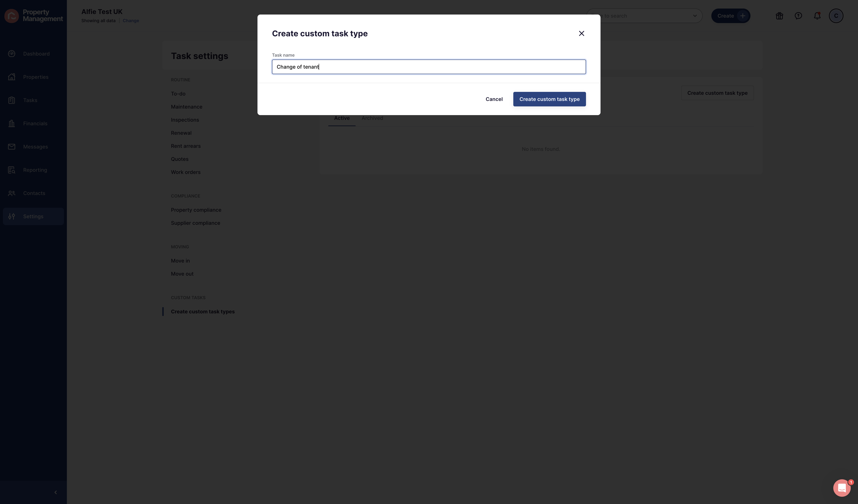
Task: Open the Properties house icon
Action: tap(12, 77)
